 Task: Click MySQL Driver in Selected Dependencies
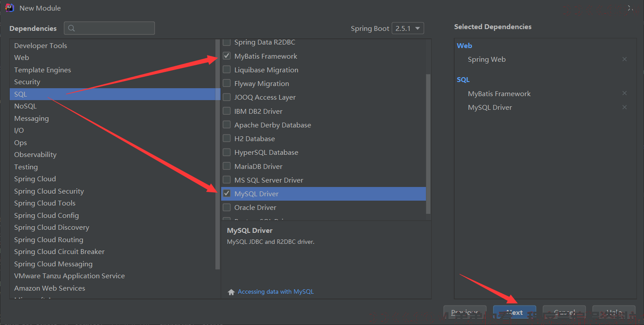coord(490,107)
